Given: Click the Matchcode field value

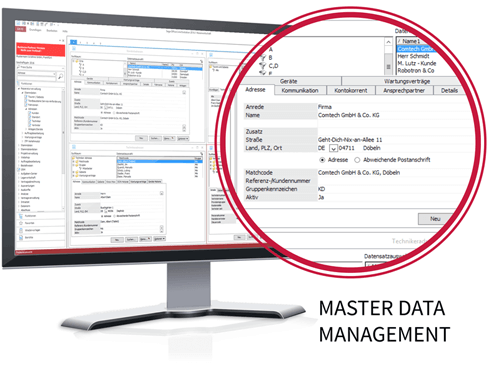Looking at the screenshot, I should [x=359, y=173].
